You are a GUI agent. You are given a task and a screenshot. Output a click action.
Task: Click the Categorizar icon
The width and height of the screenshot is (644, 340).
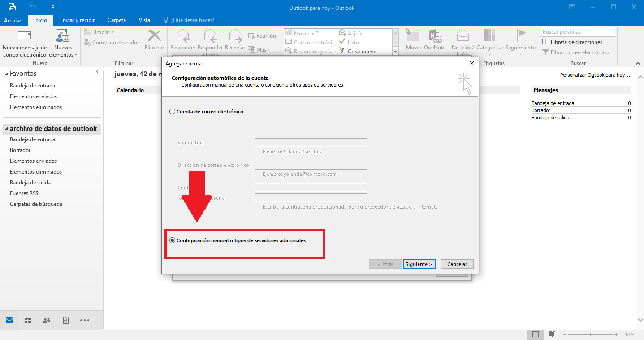[x=490, y=36]
